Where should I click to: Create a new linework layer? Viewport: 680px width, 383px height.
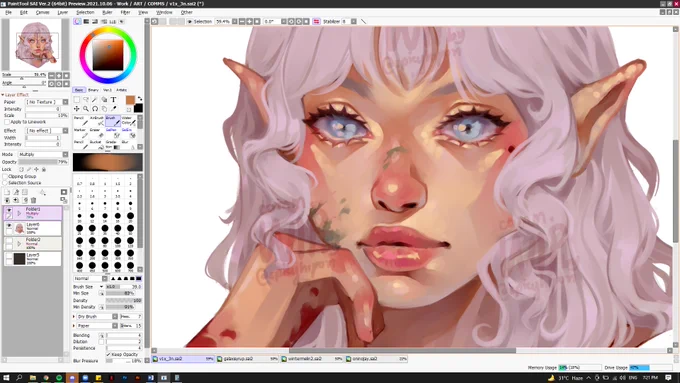tap(16, 192)
